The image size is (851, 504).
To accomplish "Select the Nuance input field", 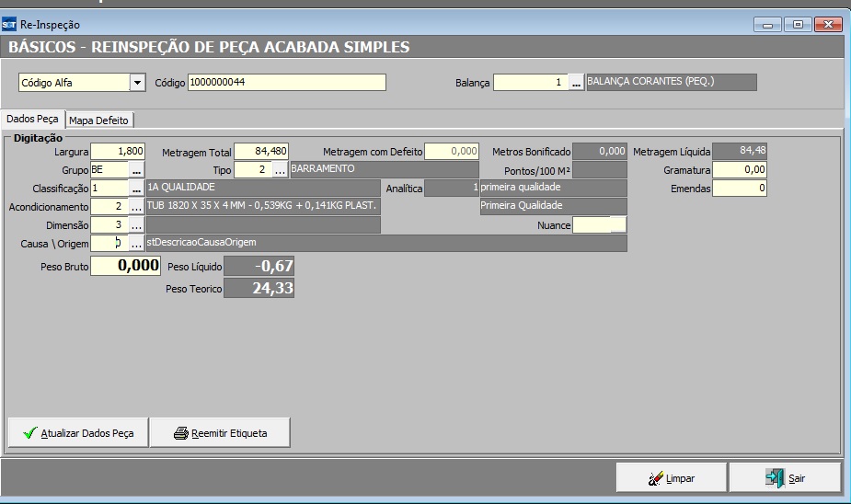I will [599, 225].
